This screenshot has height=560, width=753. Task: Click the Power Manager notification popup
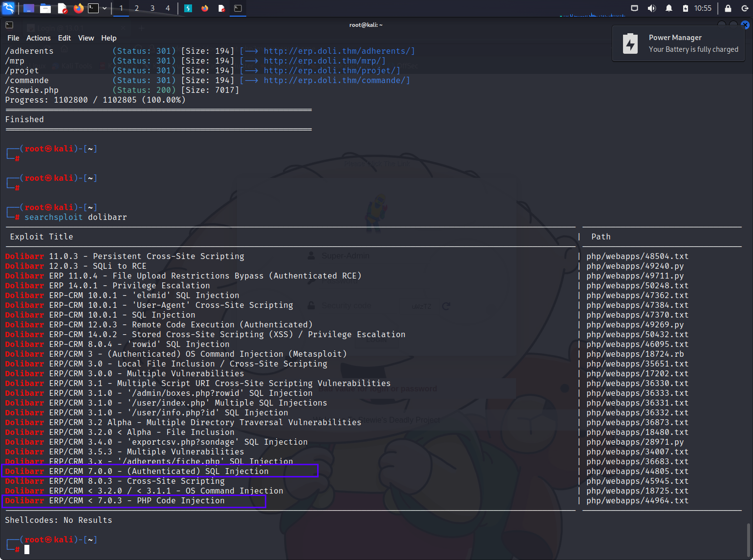(678, 43)
